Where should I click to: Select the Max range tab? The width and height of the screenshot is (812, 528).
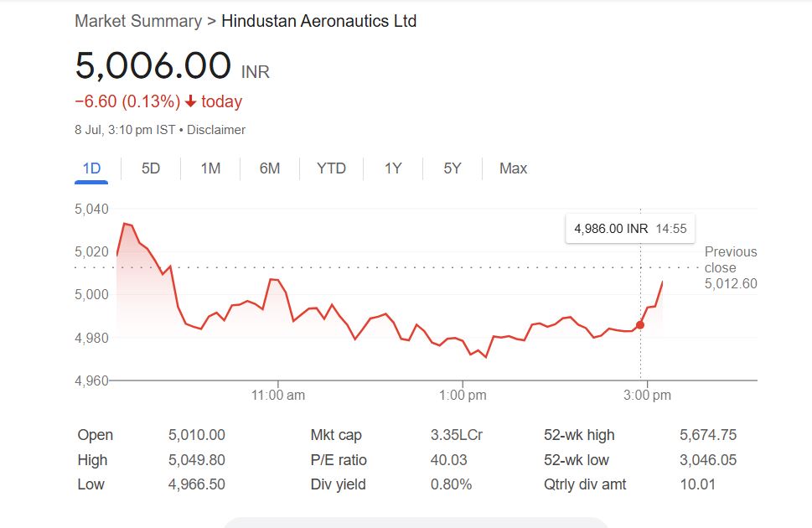click(x=513, y=168)
